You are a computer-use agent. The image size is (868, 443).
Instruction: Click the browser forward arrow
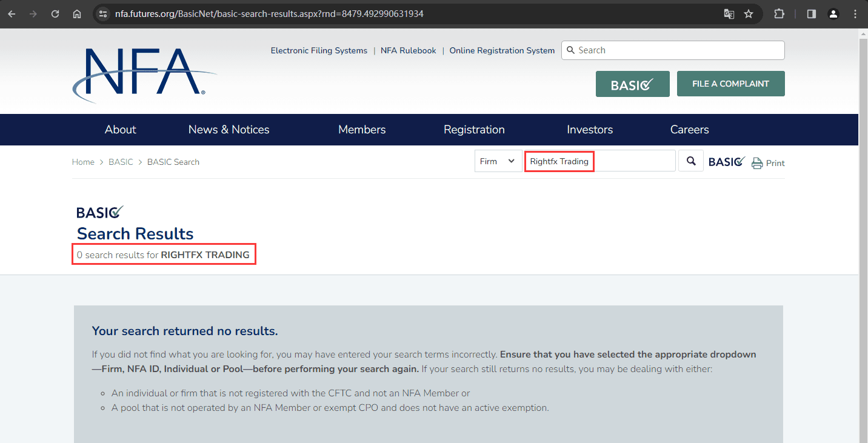[x=33, y=14]
